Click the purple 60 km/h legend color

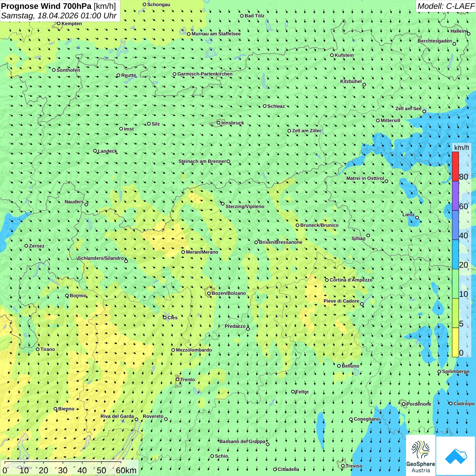[455, 196]
